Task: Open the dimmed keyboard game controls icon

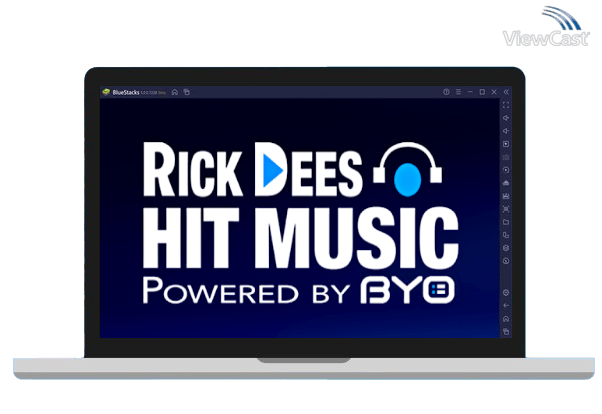Action: [506, 157]
